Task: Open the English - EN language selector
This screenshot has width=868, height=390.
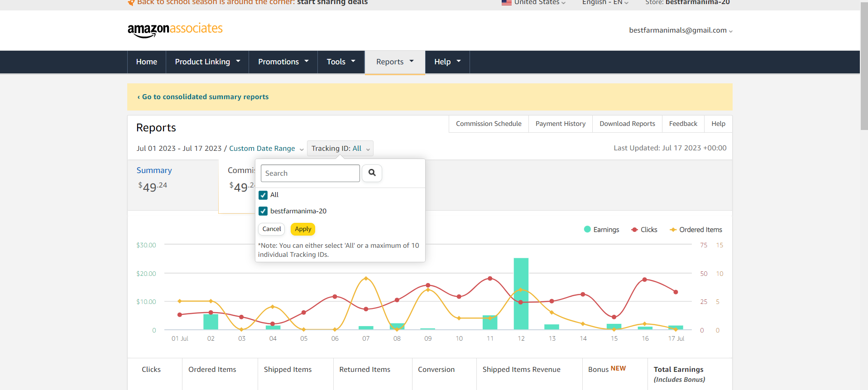Action: [x=605, y=2]
